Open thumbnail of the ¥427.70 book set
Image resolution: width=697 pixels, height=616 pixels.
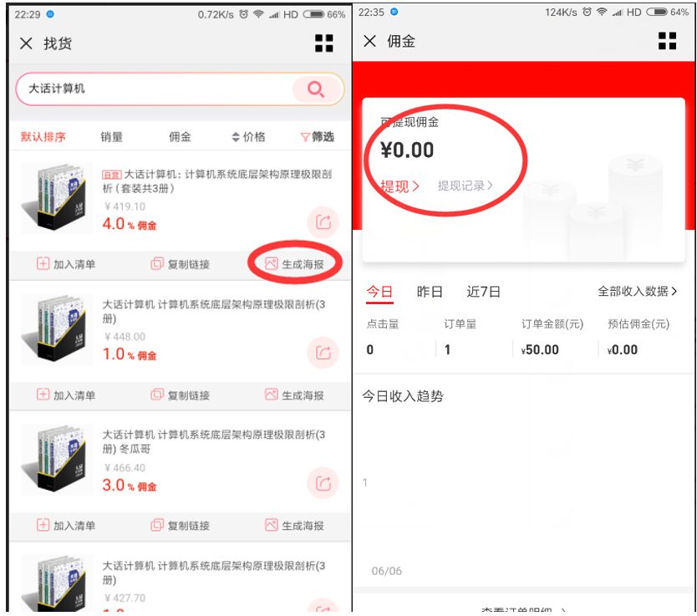(57, 583)
